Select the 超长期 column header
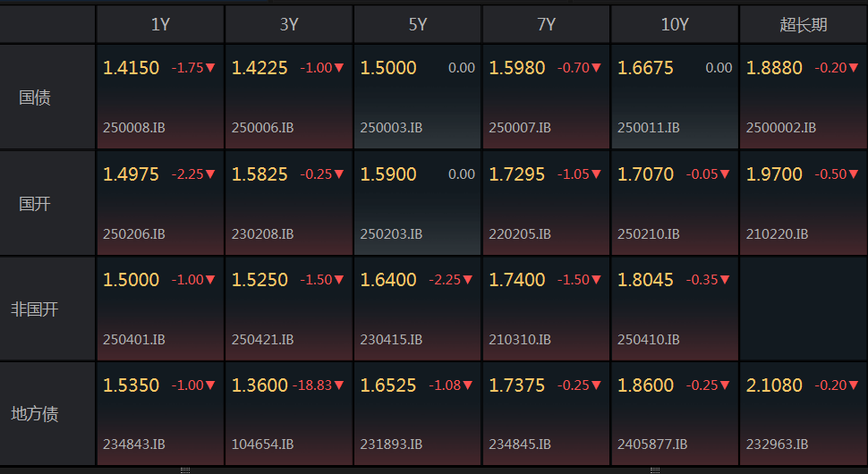Viewport: 868px width, 474px height. [x=804, y=24]
